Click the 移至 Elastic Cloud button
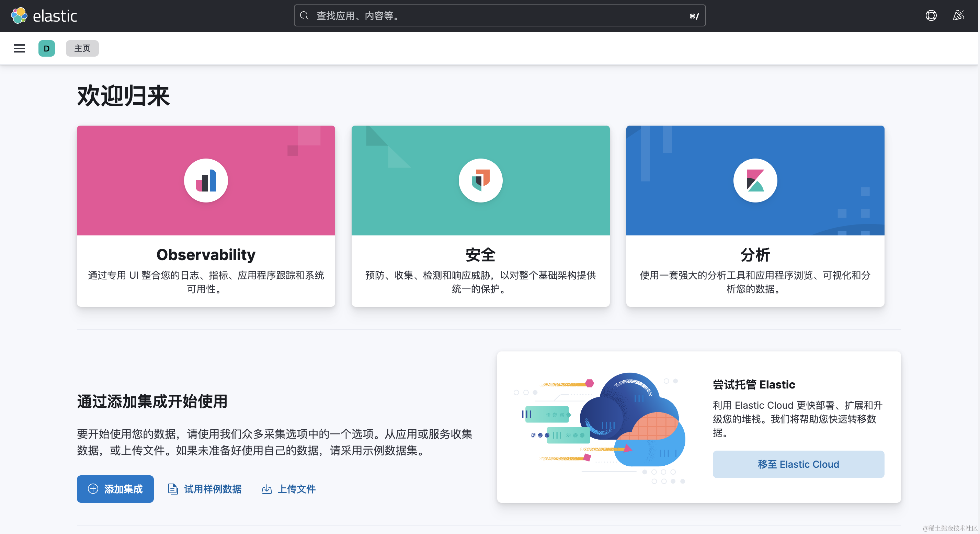 pyautogui.click(x=798, y=464)
